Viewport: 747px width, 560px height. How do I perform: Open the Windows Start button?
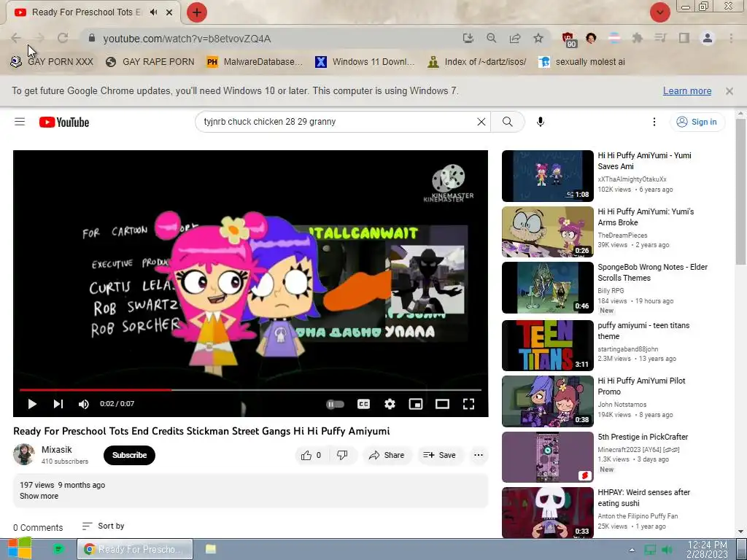point(18,549)
